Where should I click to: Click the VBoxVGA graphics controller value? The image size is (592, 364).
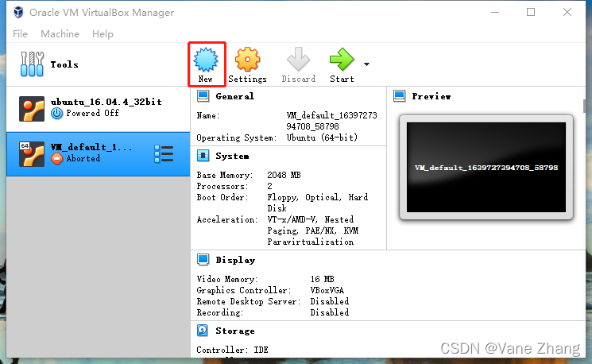pyautogui.click(x=327, y=290)
